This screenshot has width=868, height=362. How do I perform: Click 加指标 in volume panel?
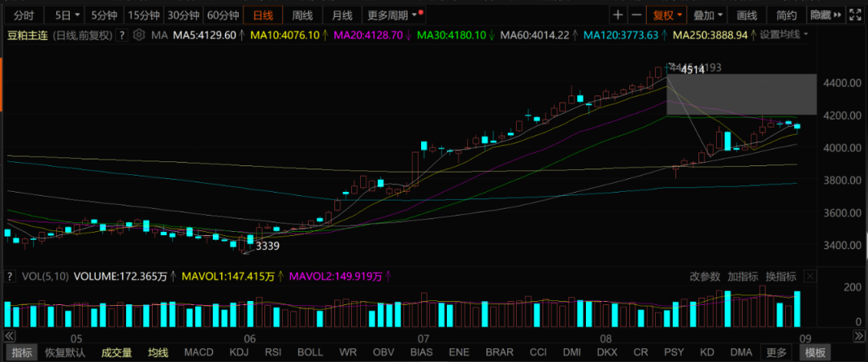pos(743,276)
